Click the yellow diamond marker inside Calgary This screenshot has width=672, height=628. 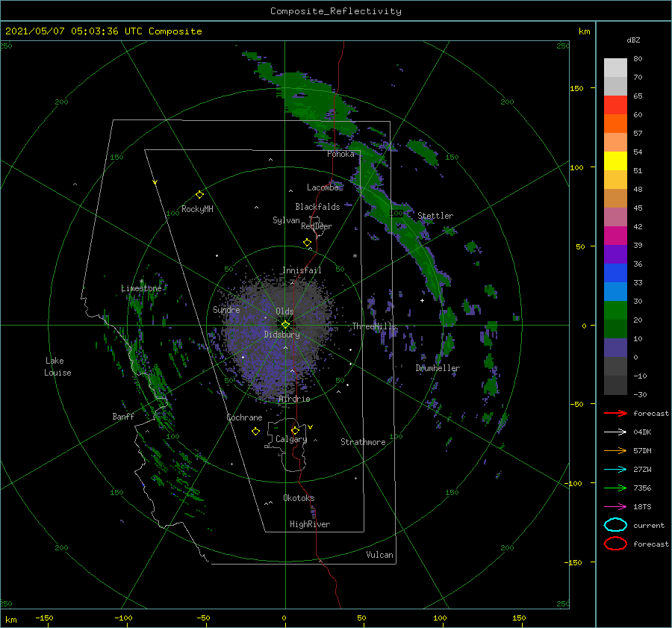pos(295,430)
